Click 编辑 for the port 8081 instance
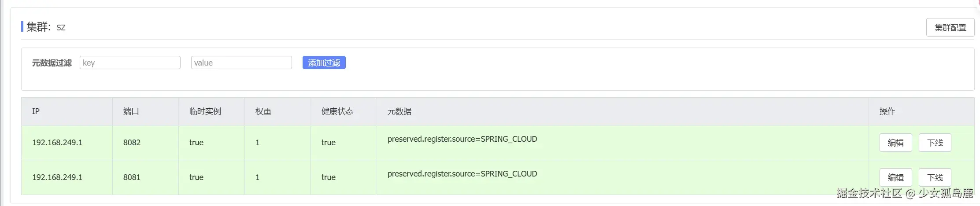 point(895,177)
